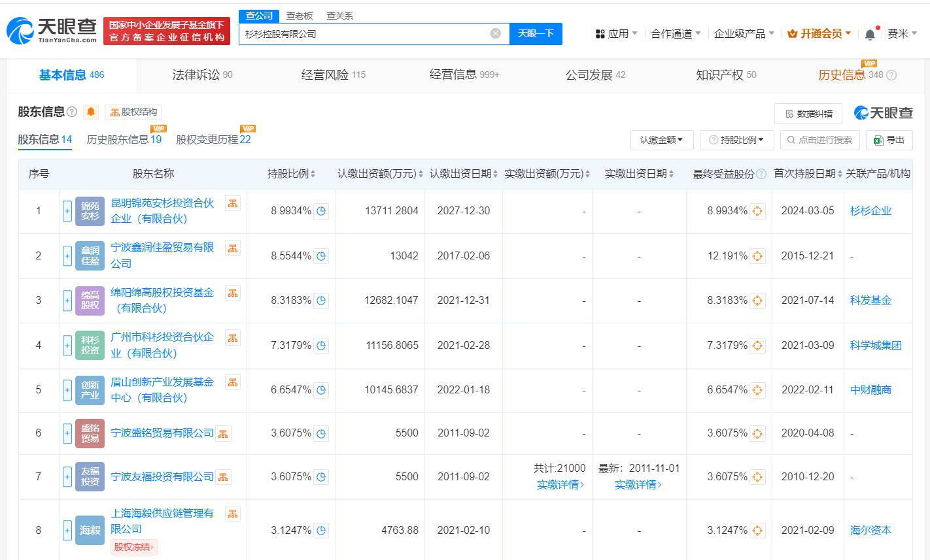Click history clock icon on 鑫润佳盈 shareholding
Screen dimensions: 930x560
coord(320,256)
